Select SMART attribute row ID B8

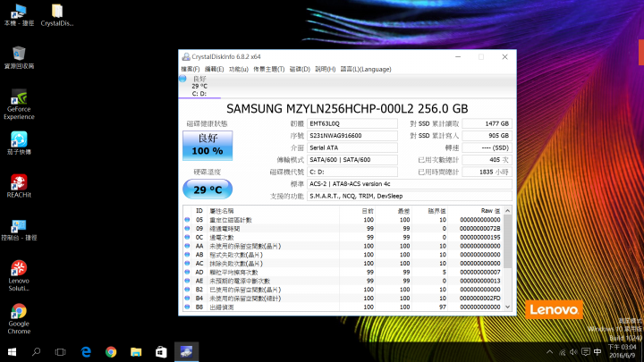click(343, 307)
